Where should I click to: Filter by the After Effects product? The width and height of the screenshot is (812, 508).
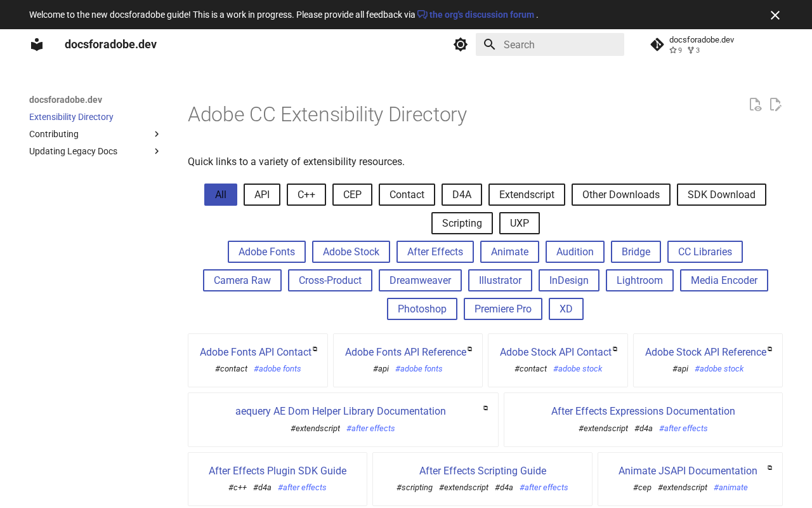(435, 252)
